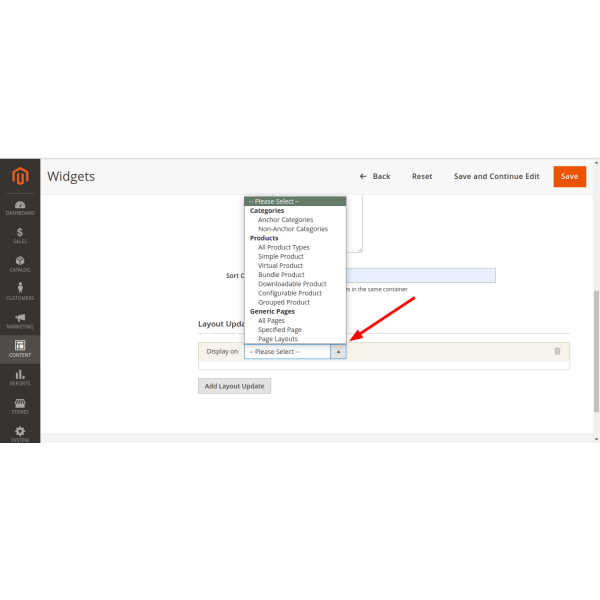
Task: Open the System sidebar icon
Action: pyautogui.click(x=20, y=433)
